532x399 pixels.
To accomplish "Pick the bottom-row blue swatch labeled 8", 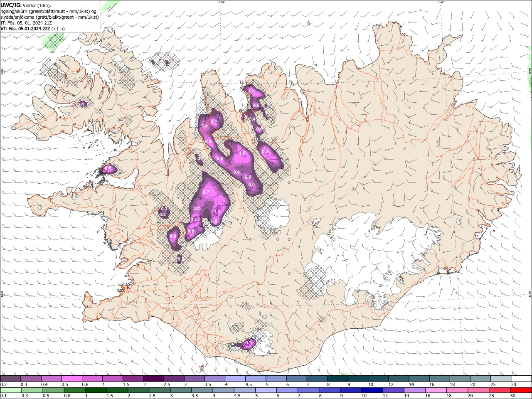I will 330,390.
